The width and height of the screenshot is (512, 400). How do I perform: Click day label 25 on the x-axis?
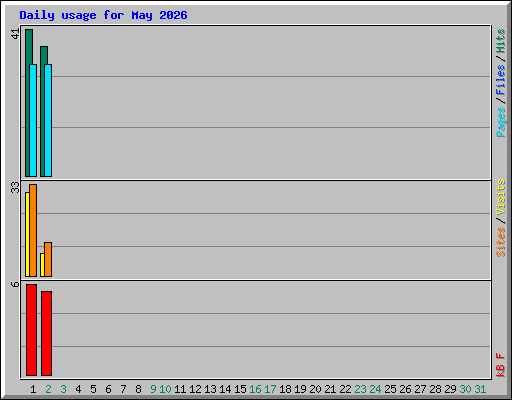(390, 389)
